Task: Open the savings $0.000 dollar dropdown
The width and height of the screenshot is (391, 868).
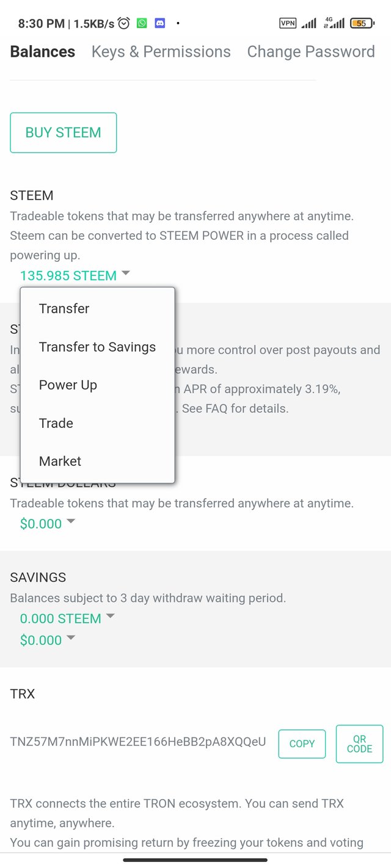Action: tap(48, 640)
